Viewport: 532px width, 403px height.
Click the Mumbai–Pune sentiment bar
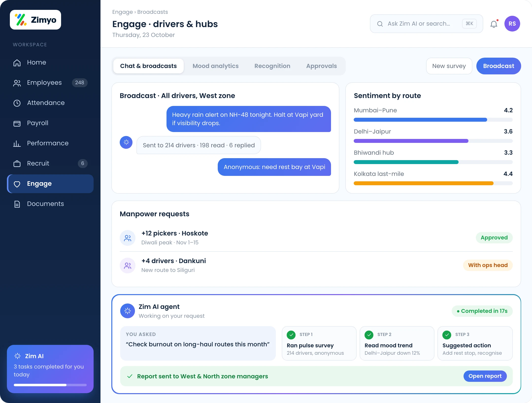click(x=433, y=120)
